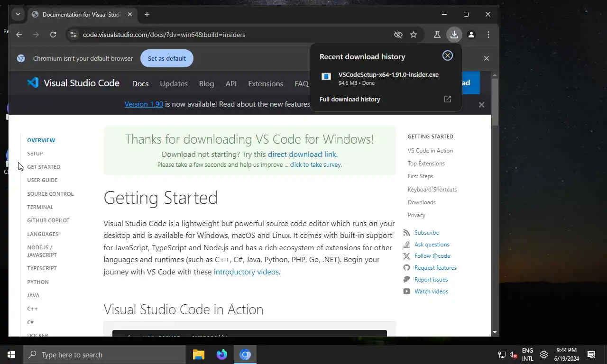Select GITHUB COPILOT in the docs sidebar
This screenshot has width=607, height=364.
click(x=48, y=220)
